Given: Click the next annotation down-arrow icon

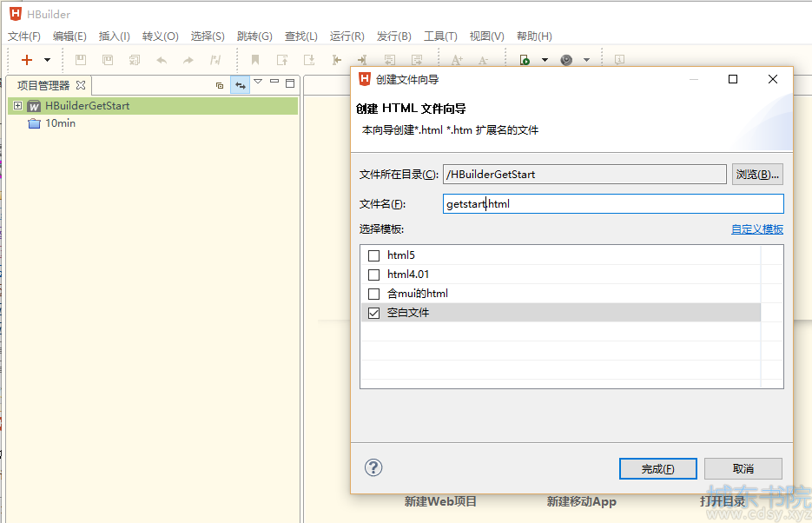Looking at the screenshot, I should point(309,60).
